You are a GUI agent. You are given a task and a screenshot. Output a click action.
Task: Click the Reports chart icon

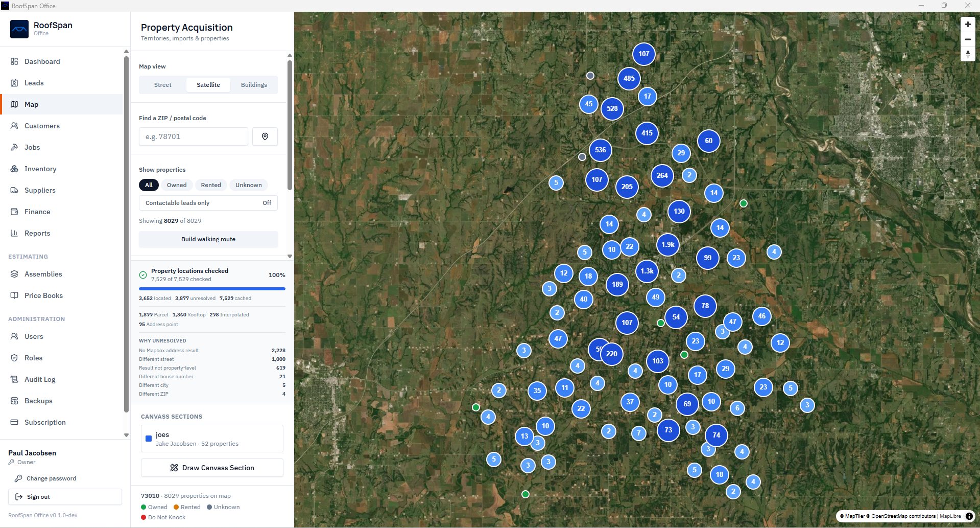pos(14,233)
